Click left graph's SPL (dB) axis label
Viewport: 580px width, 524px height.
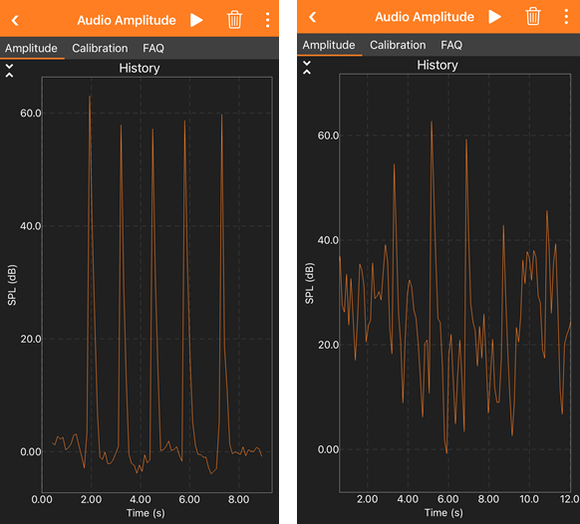click(12, 285)
